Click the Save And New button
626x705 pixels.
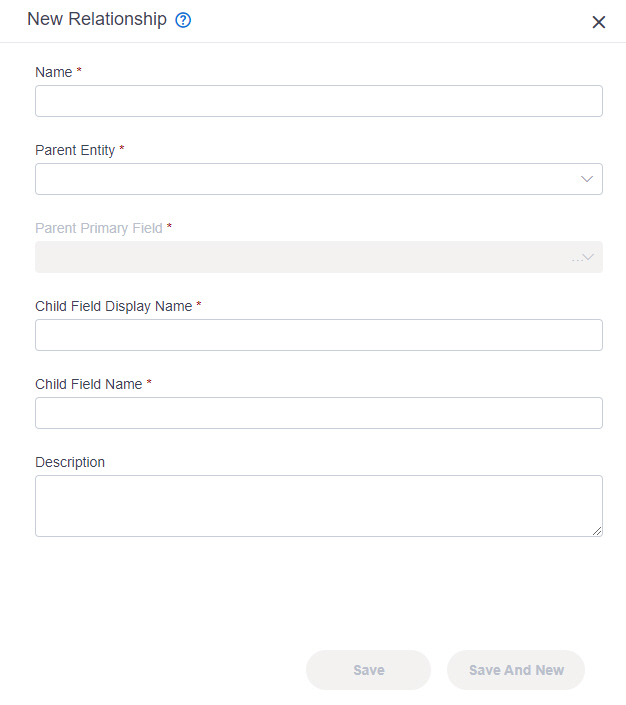pyautogui.click(x=516, y=670)
